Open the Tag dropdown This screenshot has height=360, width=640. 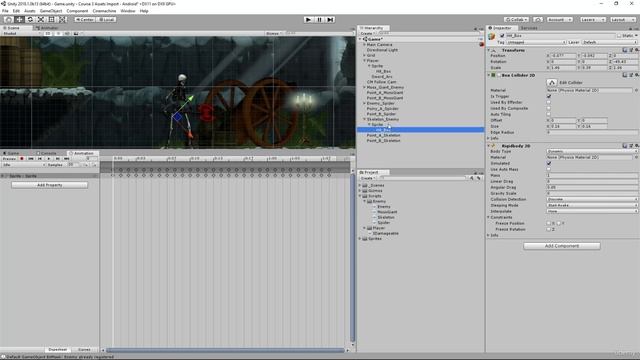(x=536, y=42)
